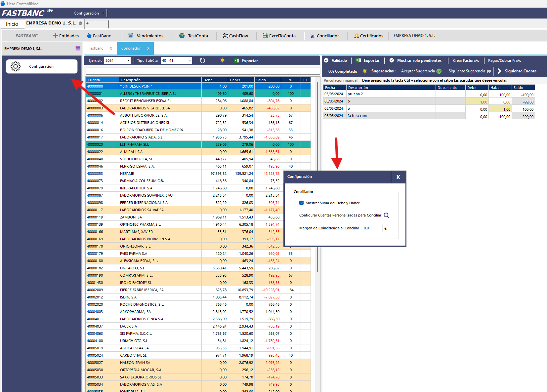Select the * SIN DESCRIPCIN * row
Viewport: 547px width, 392px height.
click(198, 86)
